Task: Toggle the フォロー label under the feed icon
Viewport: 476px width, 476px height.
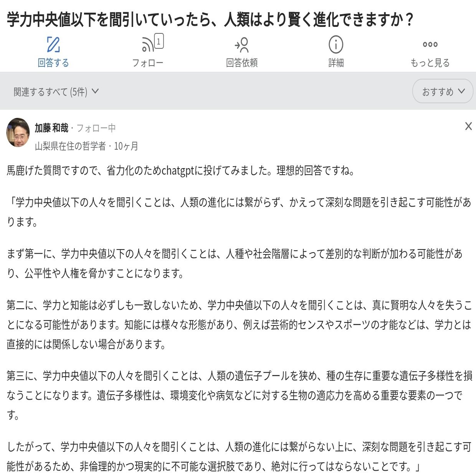Action: pos(147,63)
